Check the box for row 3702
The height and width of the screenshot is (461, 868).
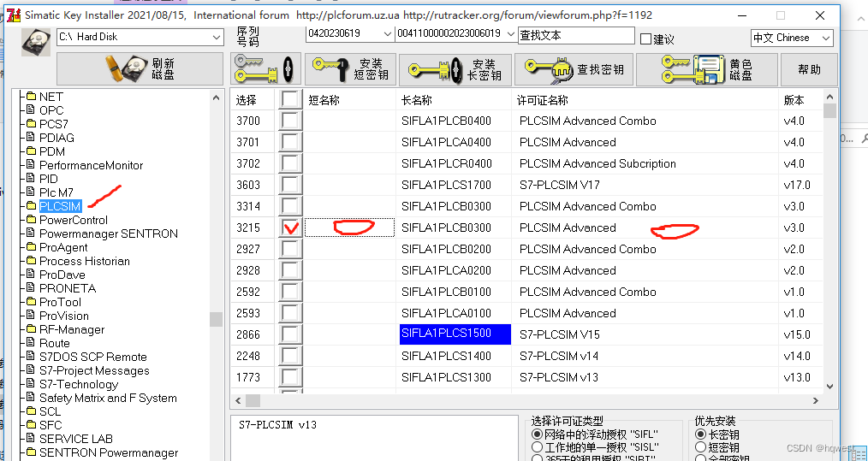[290, 163]
